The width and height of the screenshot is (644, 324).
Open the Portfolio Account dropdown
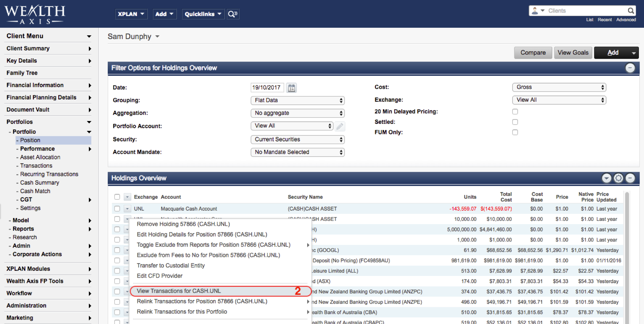(292, 126)
